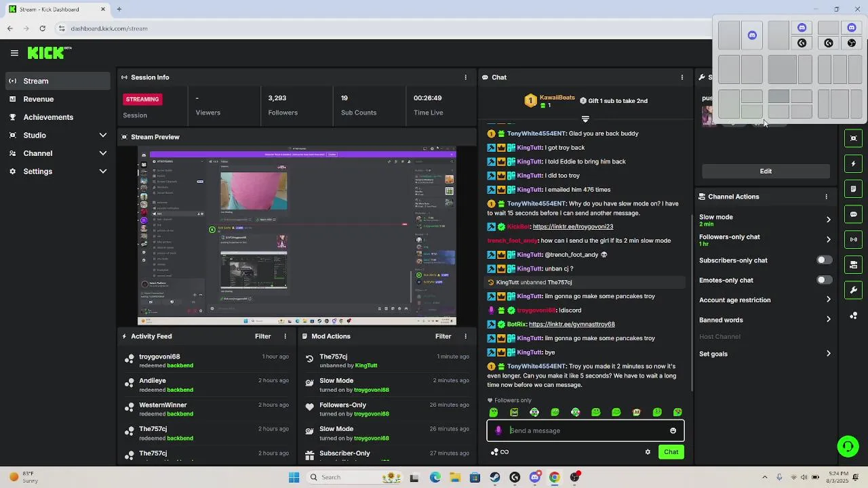The width and height of the screenshot is (868, 488).
Task: Open the linktr.ee/gymnasttroy68 link
Action: click(572, 324)
